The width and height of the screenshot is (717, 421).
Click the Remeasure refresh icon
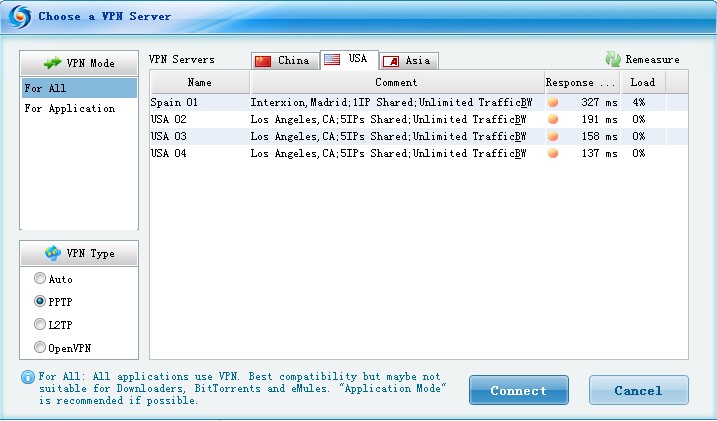613,59
